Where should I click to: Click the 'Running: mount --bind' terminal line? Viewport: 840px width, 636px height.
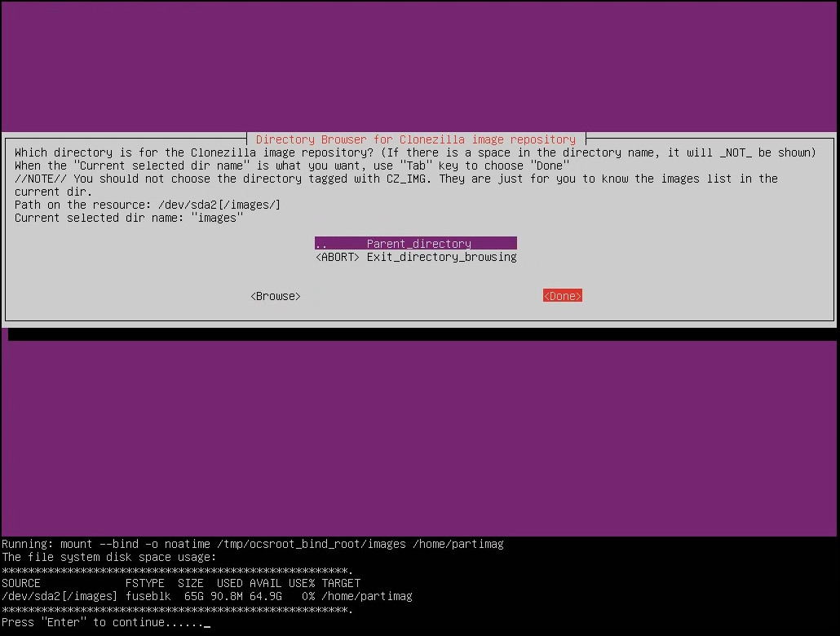click(253, 544)
